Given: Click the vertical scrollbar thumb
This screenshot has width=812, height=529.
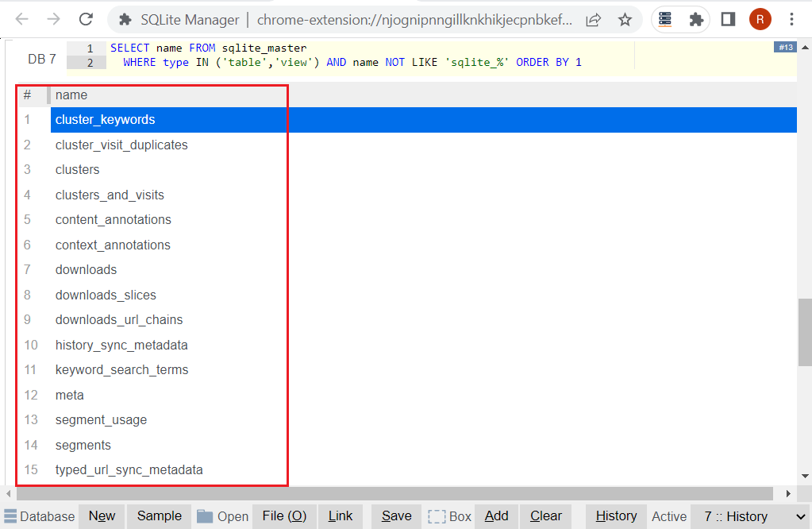Looking at the screenshot, I should click(805, 331).
